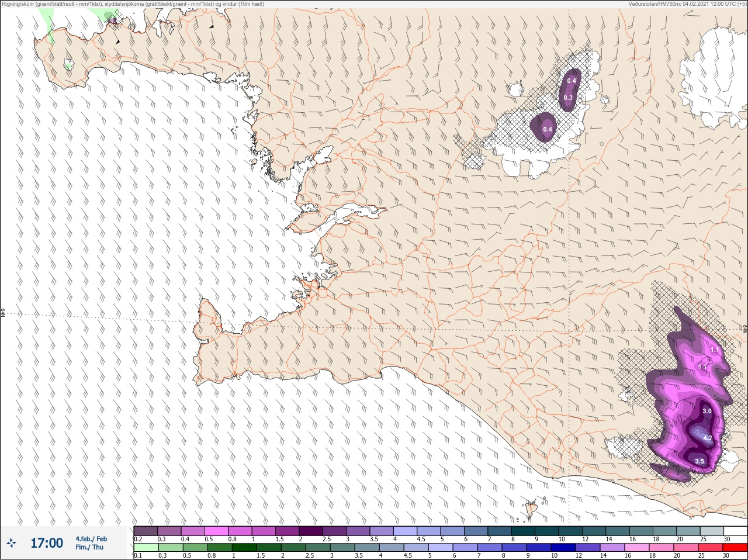
Task: Click the Veðurstofan logo icon beside 17:00
Action: point(11,544)
